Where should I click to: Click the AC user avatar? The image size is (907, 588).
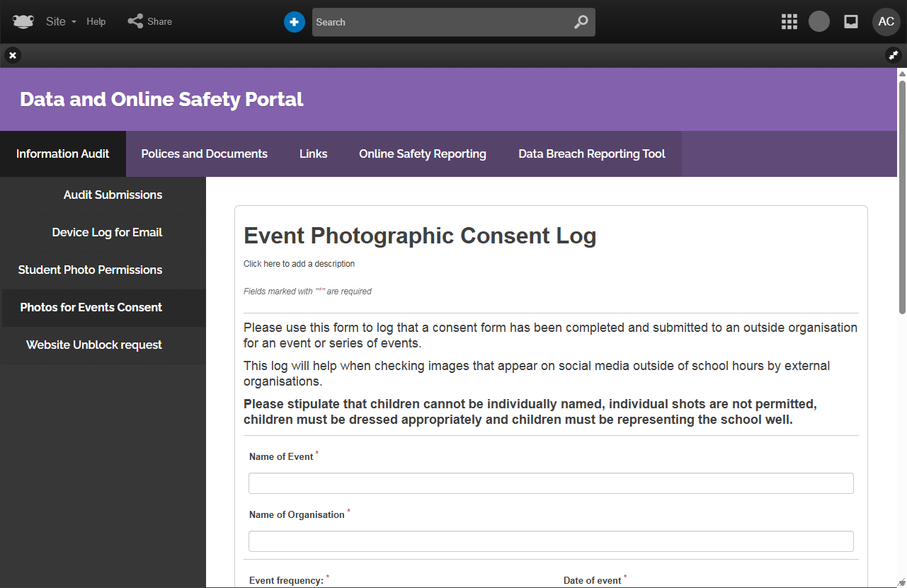(886, 22)
